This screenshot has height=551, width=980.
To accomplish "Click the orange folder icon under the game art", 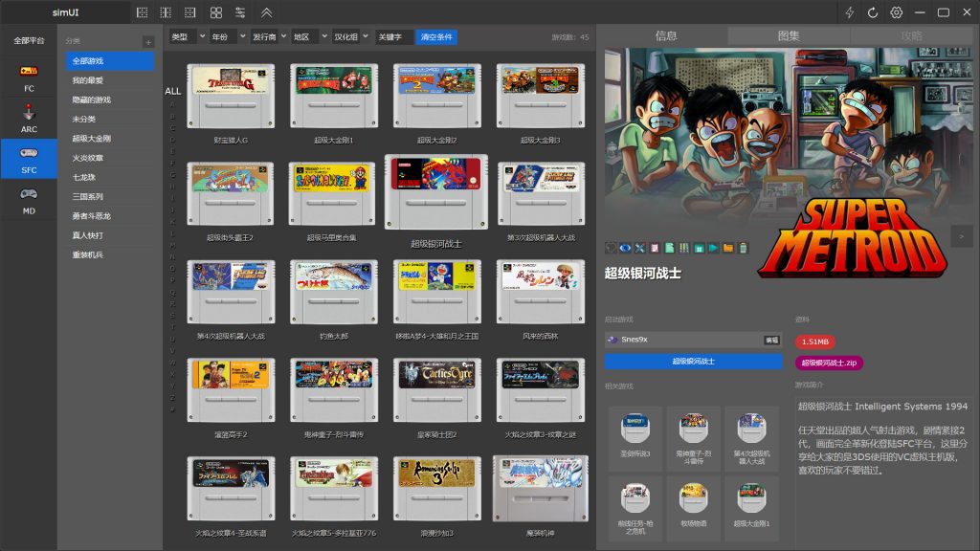I will (728, 248).
